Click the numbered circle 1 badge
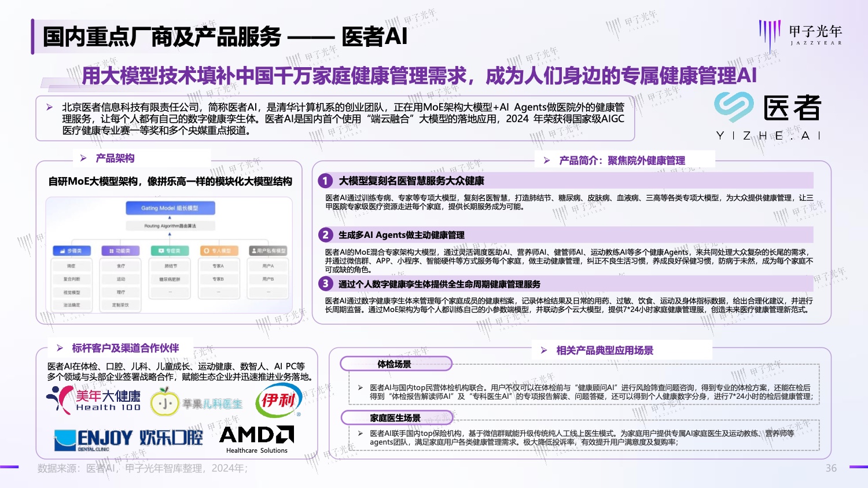The width and height of the screenshot is (868, 488). (325, 181)
